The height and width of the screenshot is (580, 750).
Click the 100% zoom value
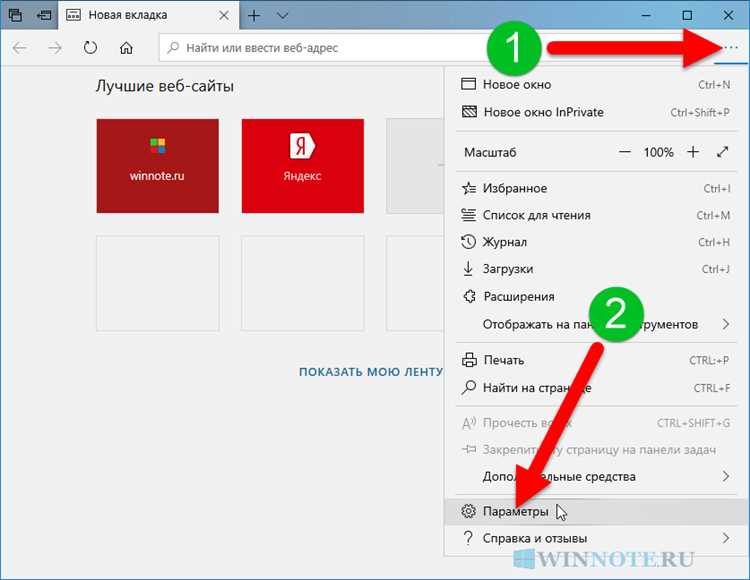click(659, 153)
